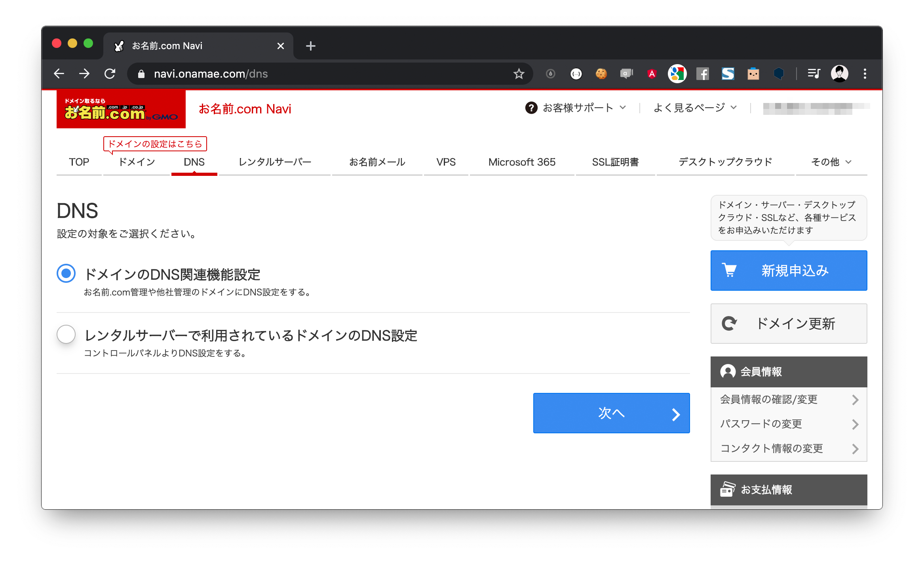This screenshot has width=924, height=564.
Task: Open the SSL証明書 tab
Action: (615, 162)
